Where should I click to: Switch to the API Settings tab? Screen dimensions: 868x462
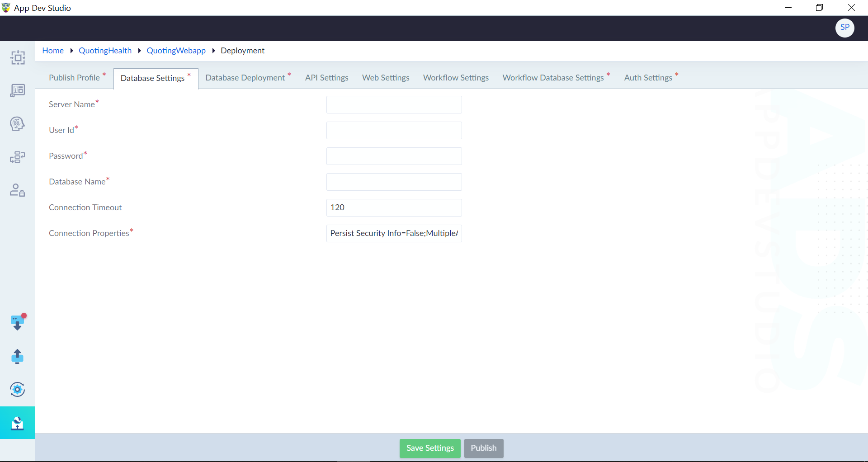[327, 77]
